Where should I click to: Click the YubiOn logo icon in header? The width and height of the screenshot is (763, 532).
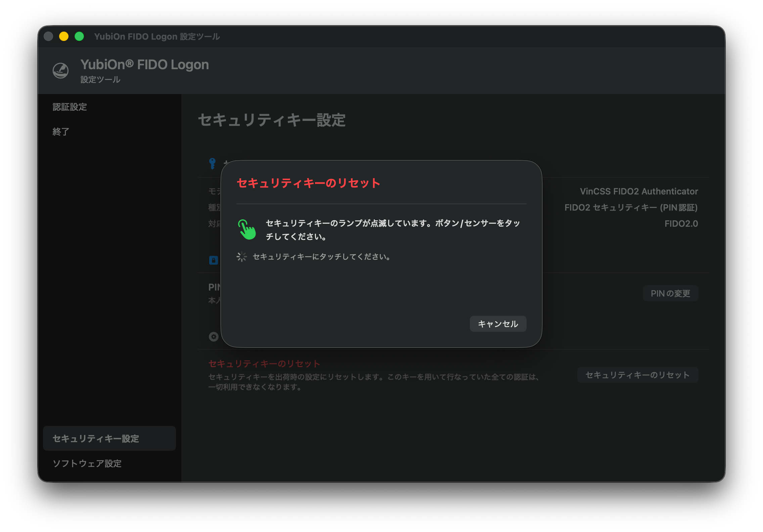click(x=61, y=71)
